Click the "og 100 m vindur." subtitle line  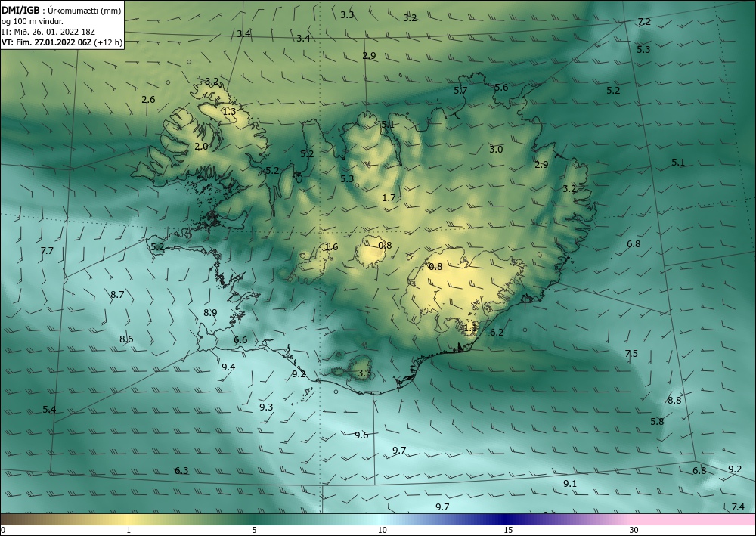(32, 21)
